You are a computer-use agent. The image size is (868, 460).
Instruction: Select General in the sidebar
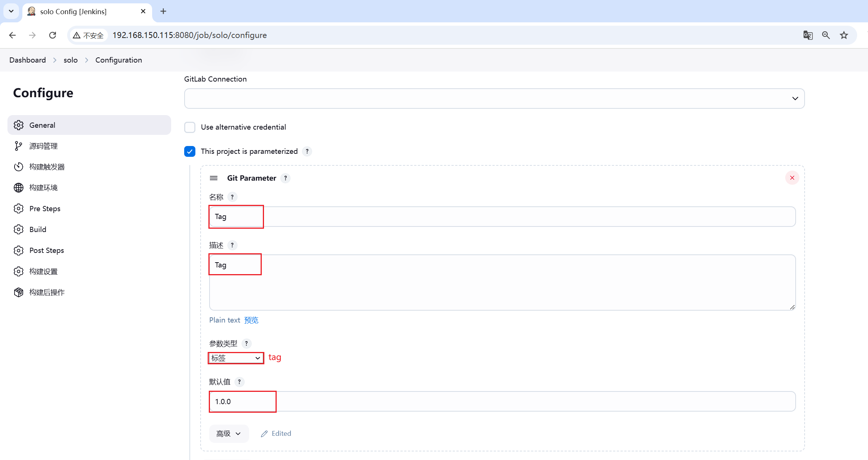point(89,125)
